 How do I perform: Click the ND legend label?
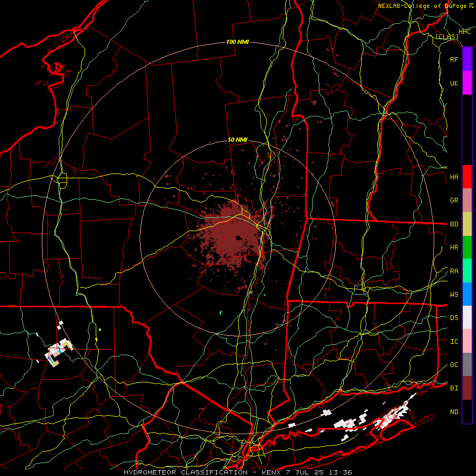click(454, 412)
